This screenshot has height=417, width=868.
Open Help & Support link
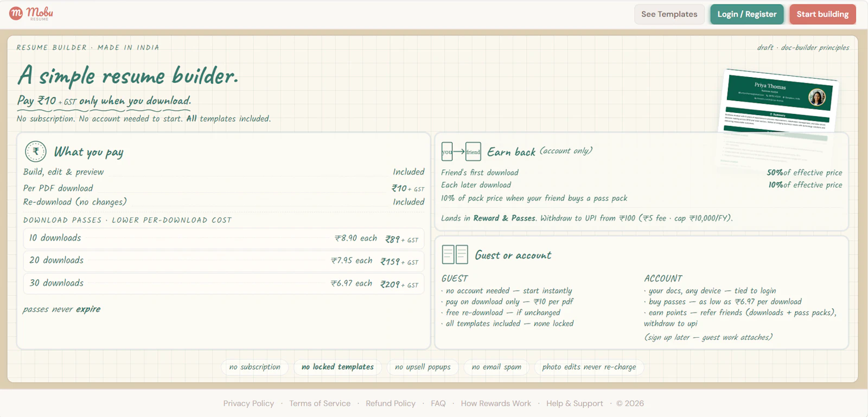click(575, 403)
